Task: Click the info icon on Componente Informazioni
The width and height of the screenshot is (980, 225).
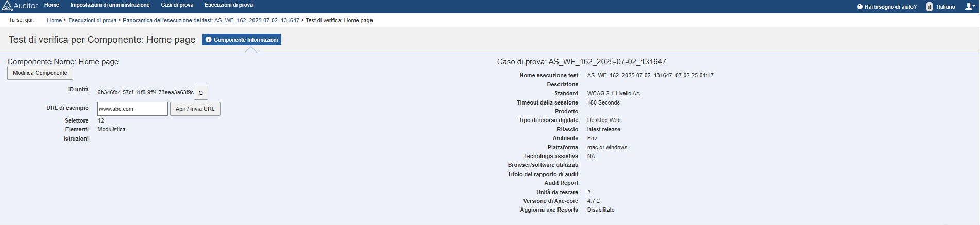Action: point(209,40)
